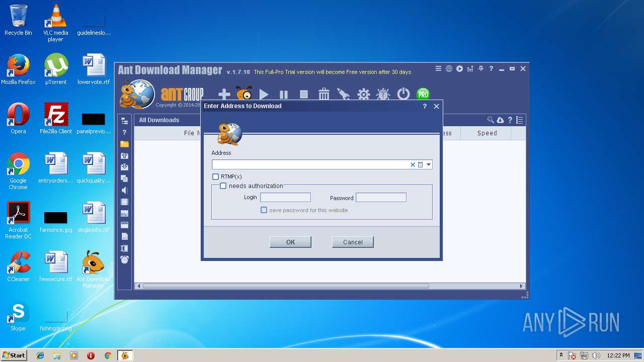Delete download using trash can icon
Screen dimensions: 644x362
(324, 94)
